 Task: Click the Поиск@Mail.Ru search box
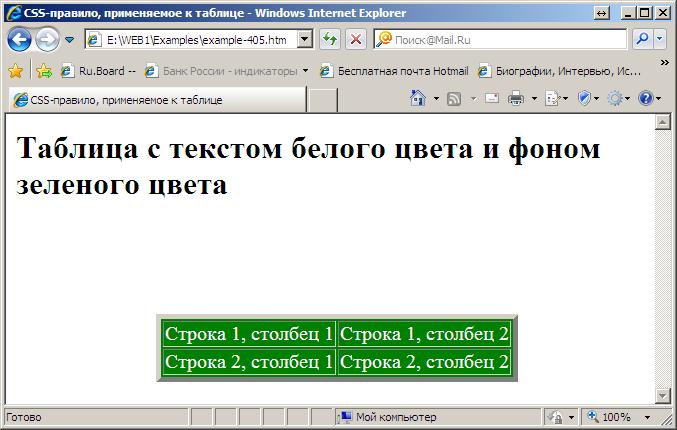[x=500, y=40]
